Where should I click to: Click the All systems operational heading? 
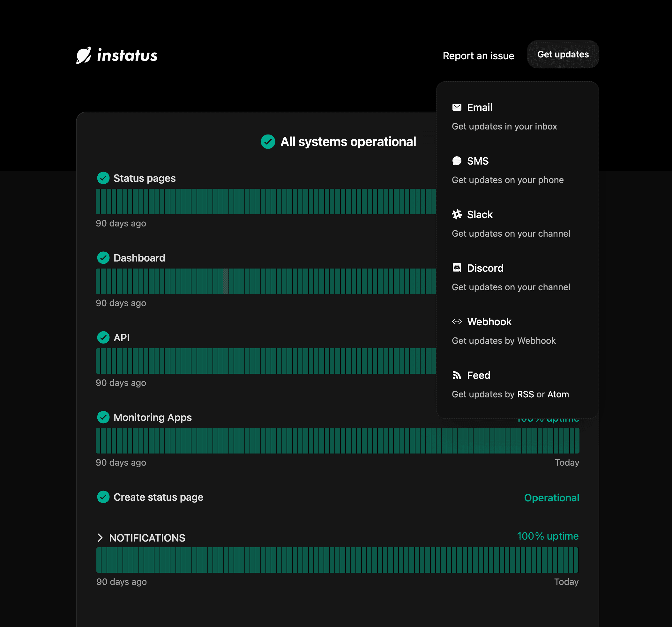(348, 142)
